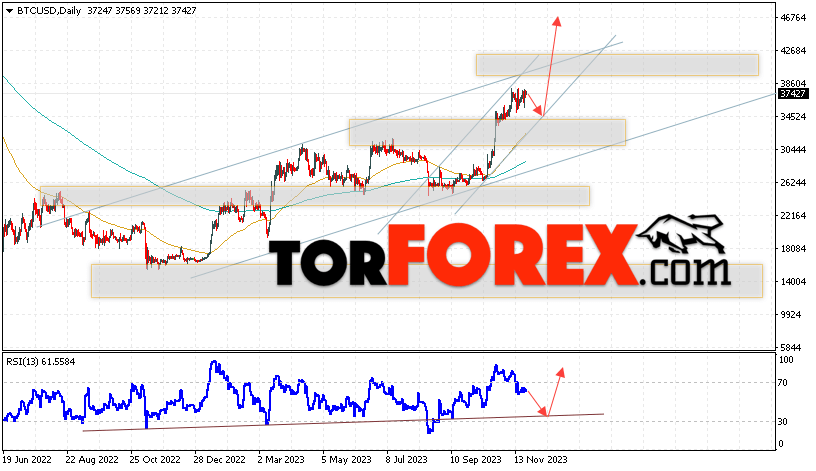This screenshot has width=816, height=471.
Task: Click the RSI scale value 100
Action: (786, 360)
